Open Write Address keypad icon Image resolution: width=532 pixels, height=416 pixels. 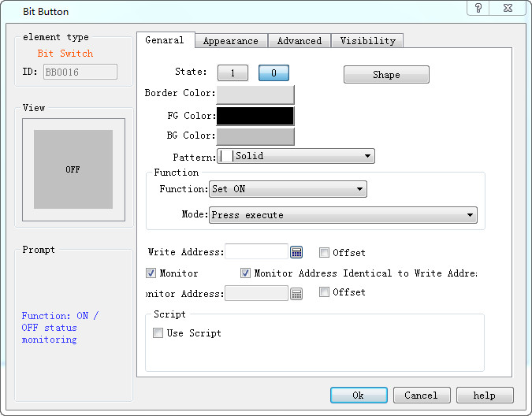tap(296, 252)
